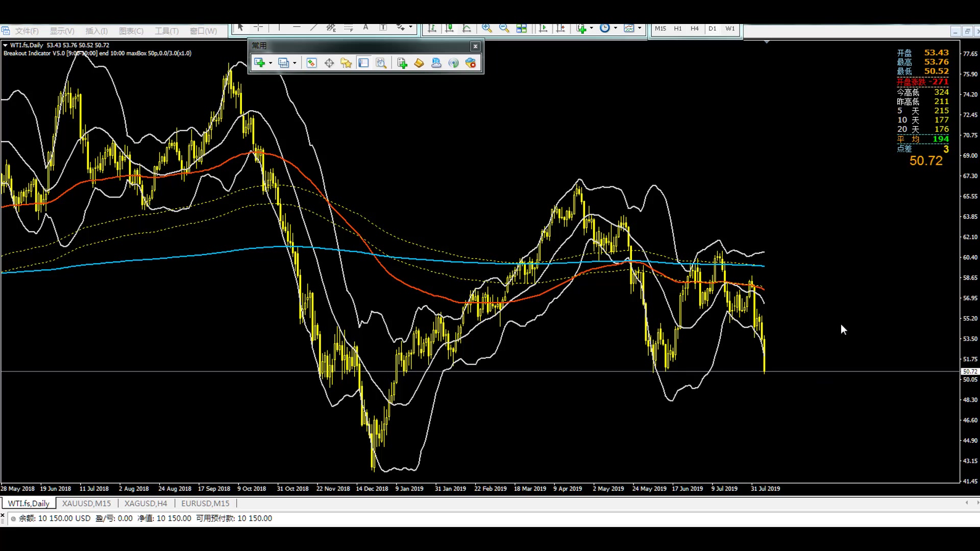The width and height of the screenshot is (980, 551).
Task: Click the New Order icon
Action: [402, 63]
